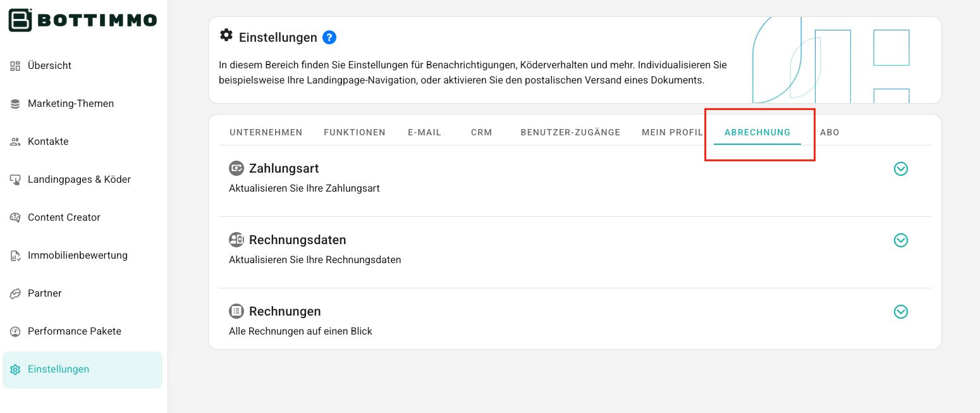980x413 pixels.
Task: Click 'Alle Rechnungen auf einen Blick' text
Action: (x=300, y=331)
